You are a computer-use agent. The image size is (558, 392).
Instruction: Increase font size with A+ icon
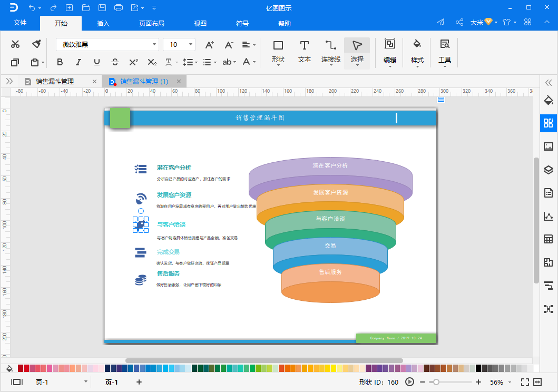click(210, 44)
